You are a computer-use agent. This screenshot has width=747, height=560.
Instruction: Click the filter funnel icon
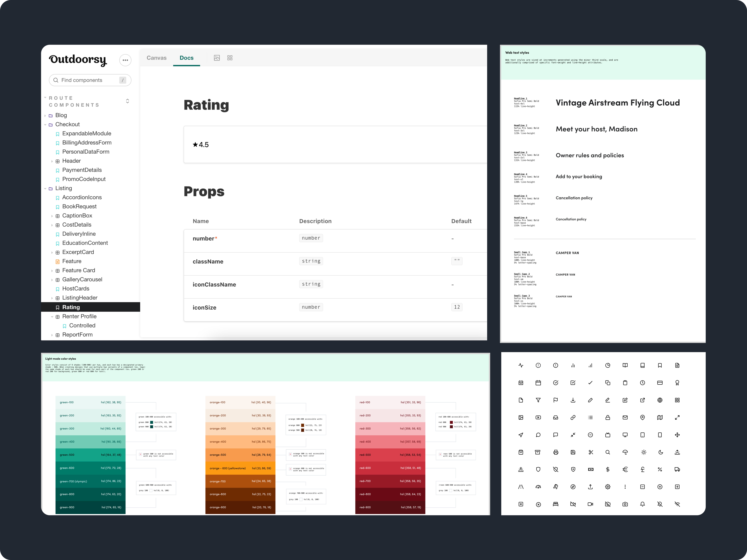click(538, 400)
